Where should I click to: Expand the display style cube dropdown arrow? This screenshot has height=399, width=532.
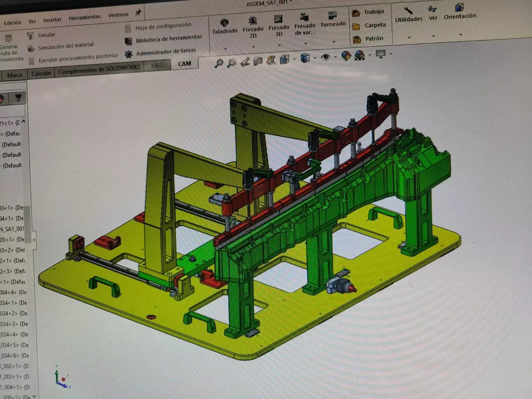click(x=315, y=58)
